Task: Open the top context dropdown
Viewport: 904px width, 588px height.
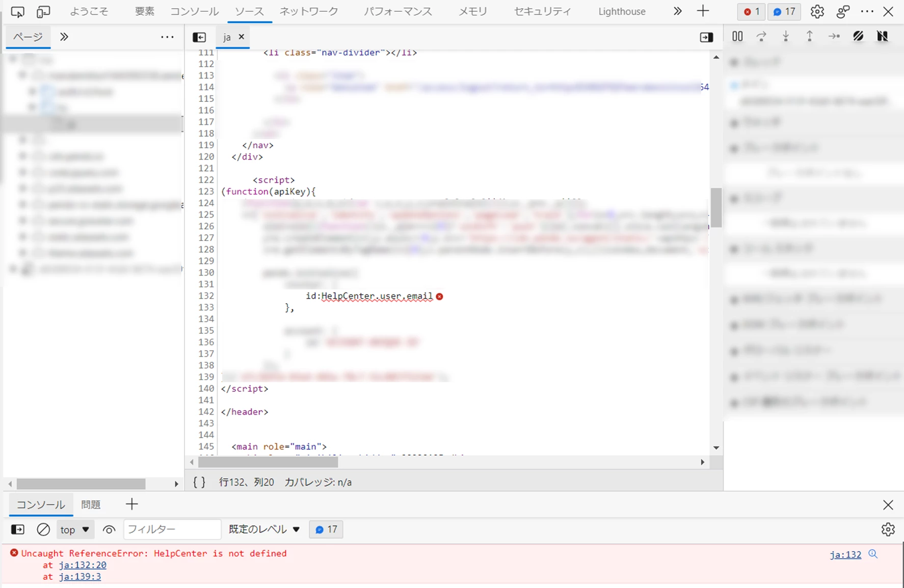Action: point(75,529)
